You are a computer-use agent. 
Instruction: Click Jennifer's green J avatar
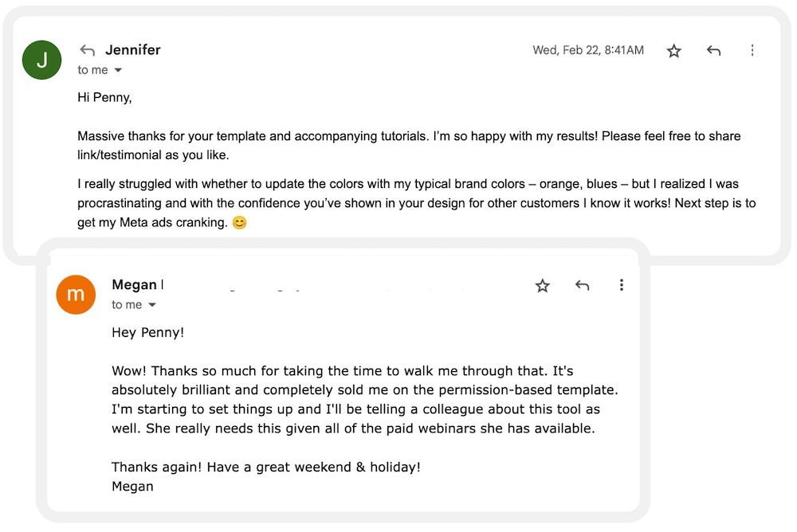tap(41, 60)
